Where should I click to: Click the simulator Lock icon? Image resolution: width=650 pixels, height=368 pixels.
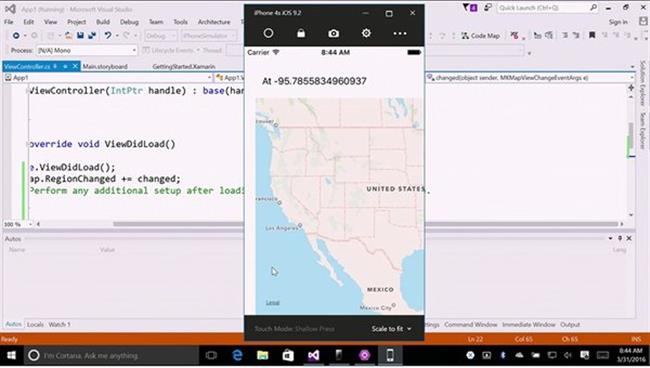(301, 33)
